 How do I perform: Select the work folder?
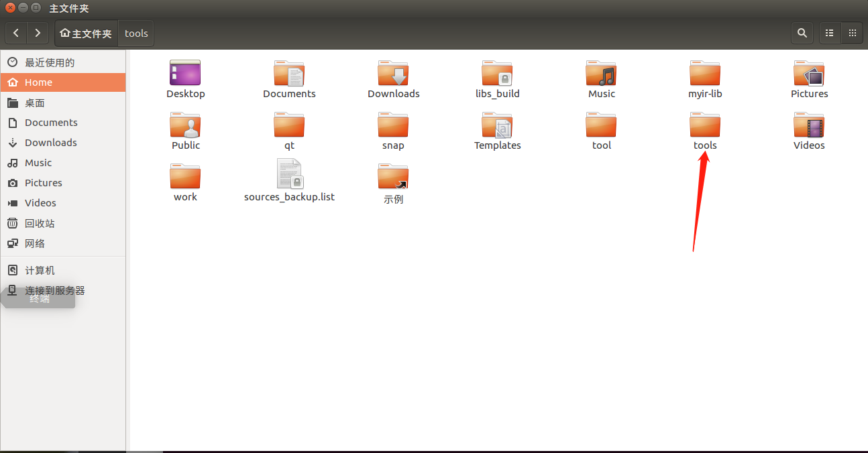coord(185,176)
